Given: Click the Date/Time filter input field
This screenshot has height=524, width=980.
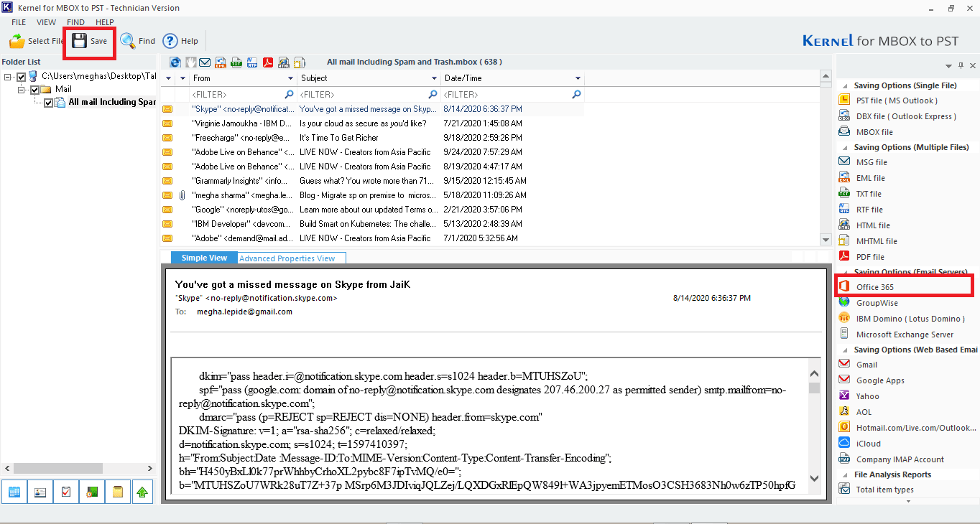Looking at the screenshot, I should (x=512, y=94).
